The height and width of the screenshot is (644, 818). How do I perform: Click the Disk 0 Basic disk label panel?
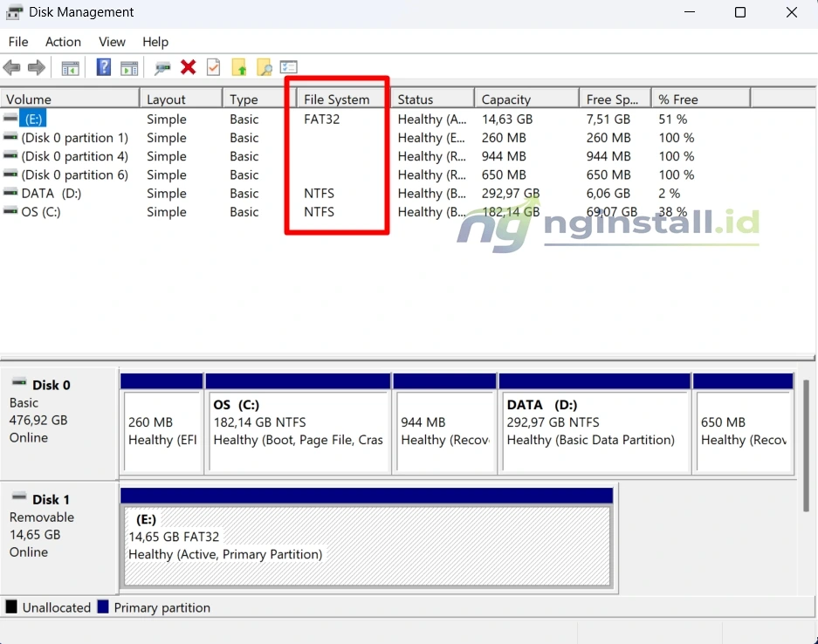pyautogui.click(x=59, y=423)
